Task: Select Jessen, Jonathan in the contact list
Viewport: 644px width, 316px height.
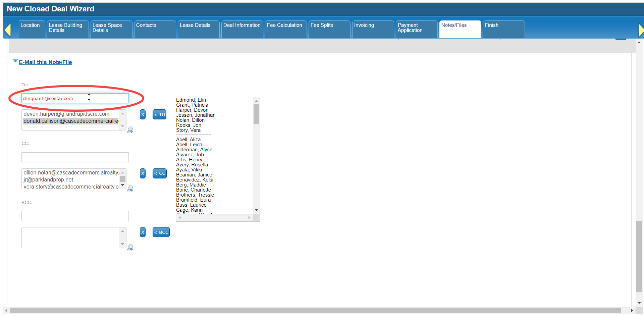Action: point(196,115)
